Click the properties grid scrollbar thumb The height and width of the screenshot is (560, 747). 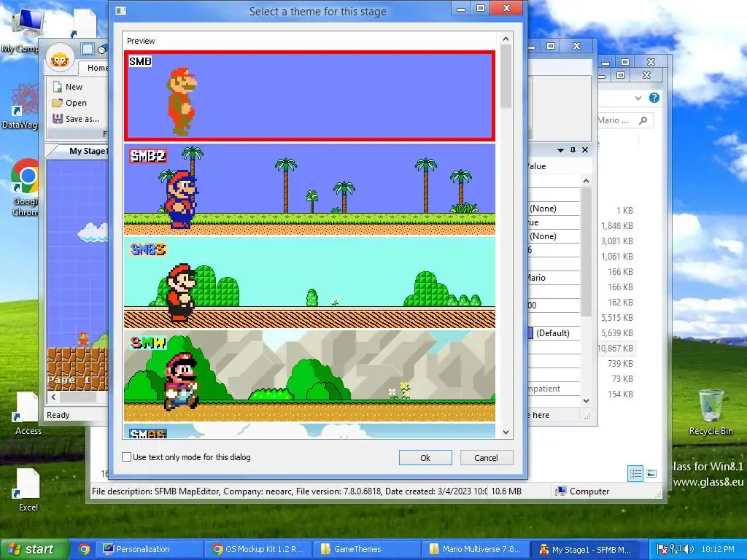[586, 251]
